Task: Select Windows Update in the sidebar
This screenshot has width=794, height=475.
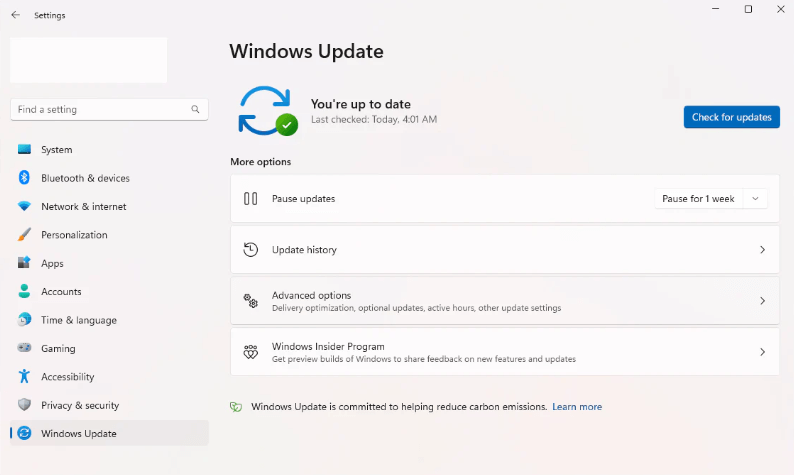Action: point(109,433)
